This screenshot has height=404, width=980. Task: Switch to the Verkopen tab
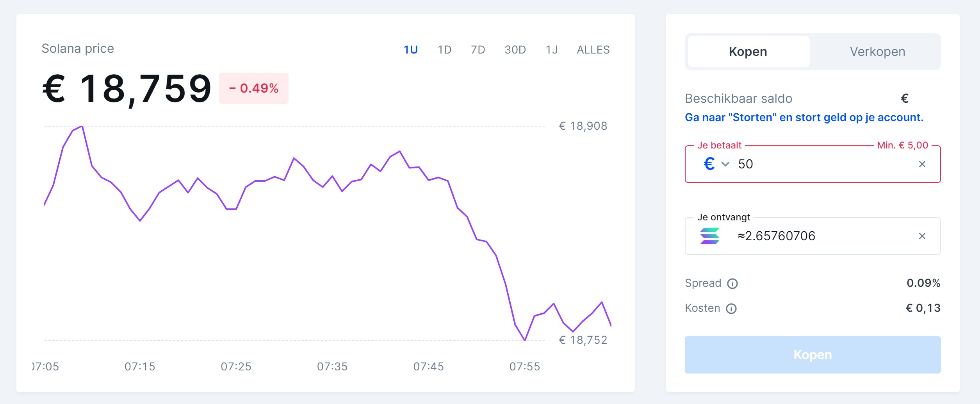pos(877,52)
